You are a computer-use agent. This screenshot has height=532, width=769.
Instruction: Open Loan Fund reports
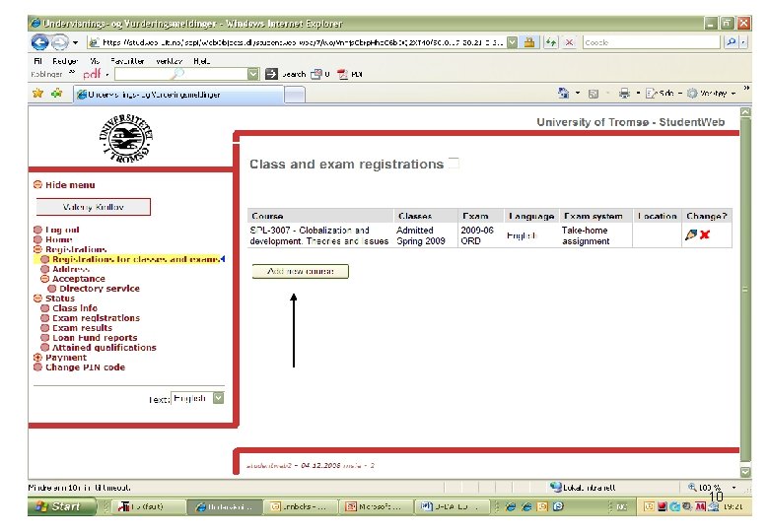95,338
